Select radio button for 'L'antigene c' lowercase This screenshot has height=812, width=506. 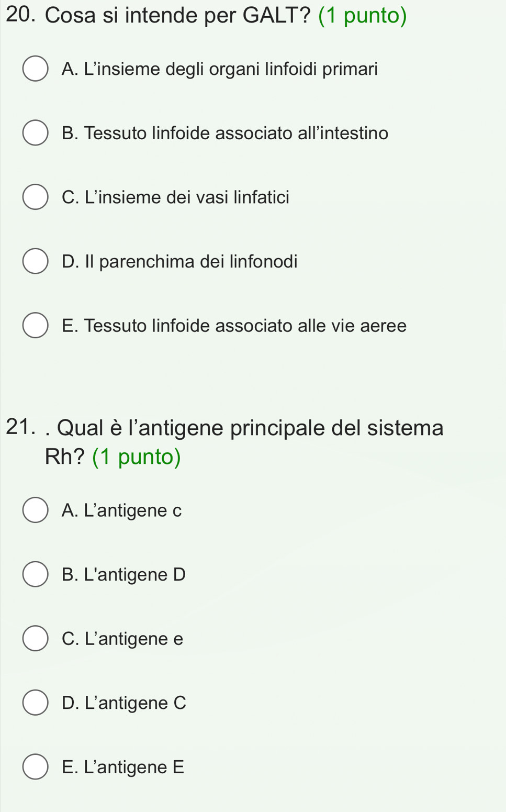(x=35, y=510)
